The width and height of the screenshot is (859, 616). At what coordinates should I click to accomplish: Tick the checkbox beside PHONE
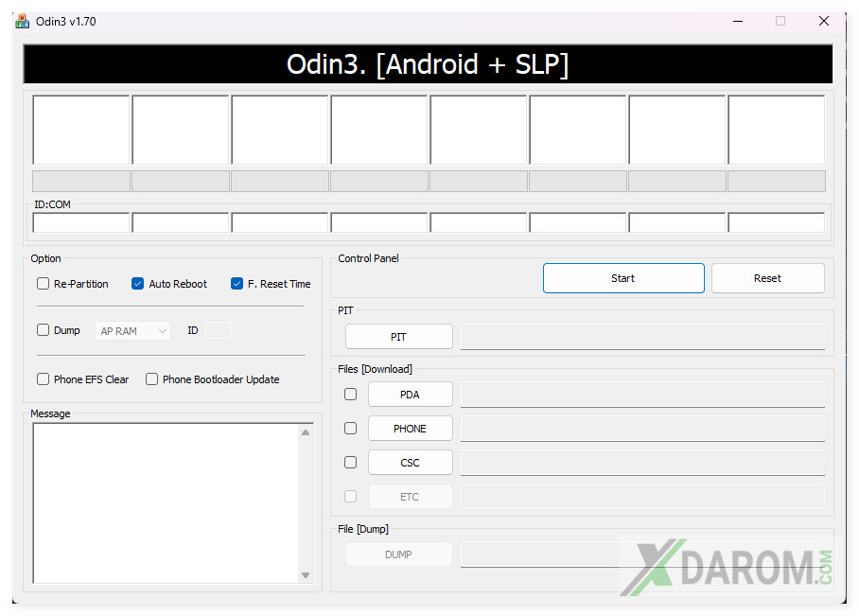(351, 429)
